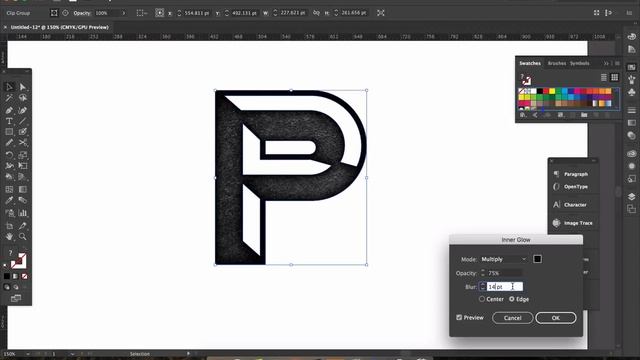Viewport: 640px width, 360px height.
Task: Switch to the Brushes tab
Action: click(x=557, y=63)
